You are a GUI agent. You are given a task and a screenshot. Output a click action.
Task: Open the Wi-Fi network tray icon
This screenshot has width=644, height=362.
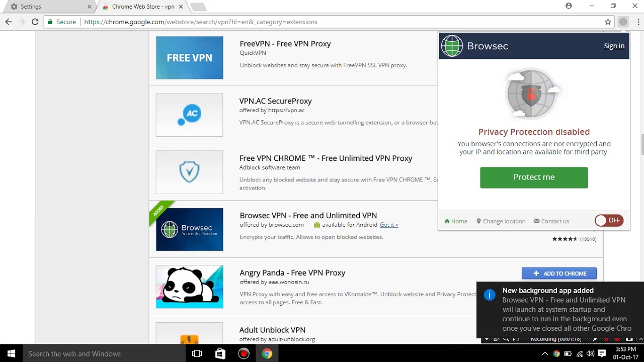tap(580, 353)
